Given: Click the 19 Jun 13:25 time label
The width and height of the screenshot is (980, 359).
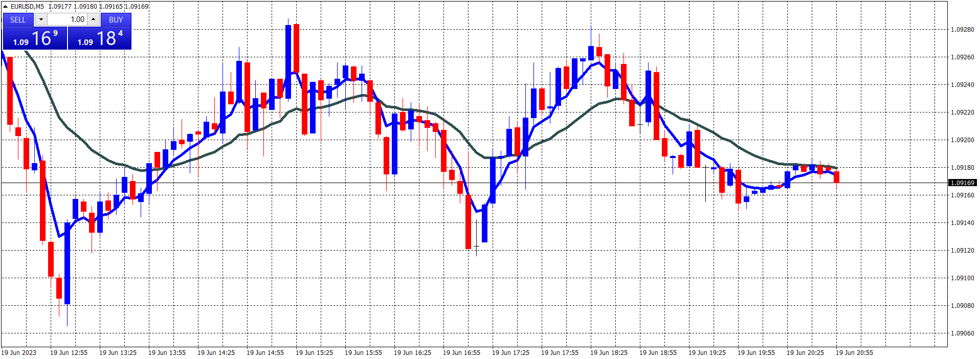Looking at the screenshot, I should [x=118, y=353].
